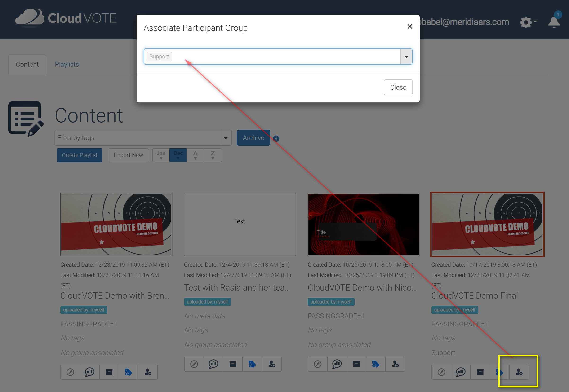Click the Close button in dialog
569x392 pixels.
pos(398,87)
